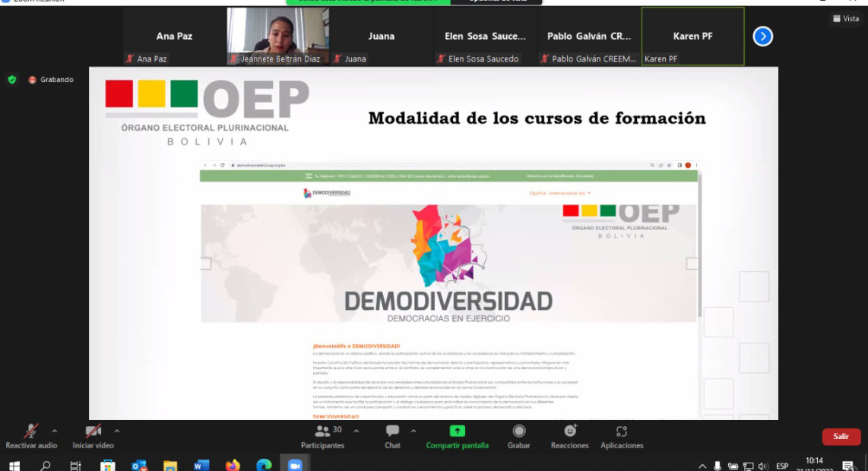
Task: Expand audio device options chevron
Action: pyautogui.click(x=55, y=431)
